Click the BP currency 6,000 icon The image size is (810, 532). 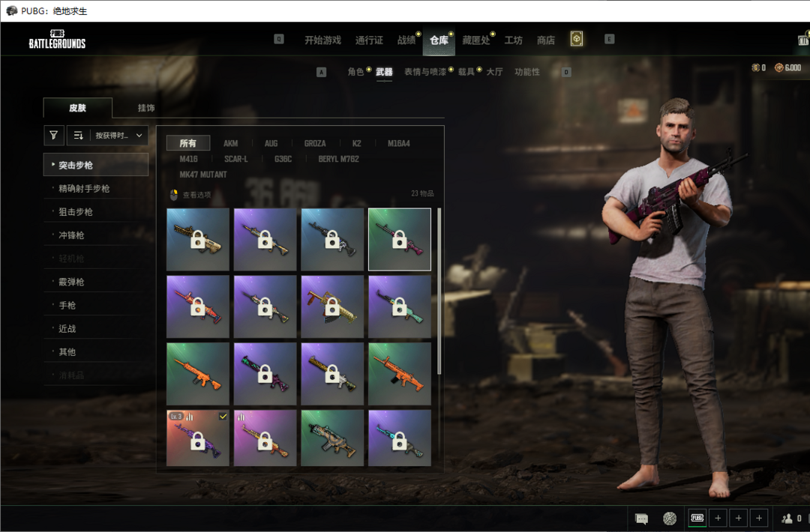click(779, 67)
